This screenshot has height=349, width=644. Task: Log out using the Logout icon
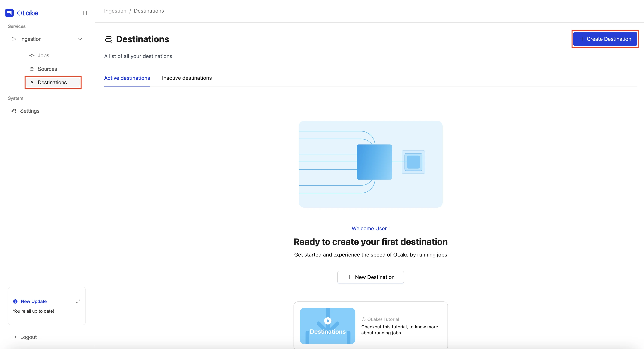coord(14,337)
